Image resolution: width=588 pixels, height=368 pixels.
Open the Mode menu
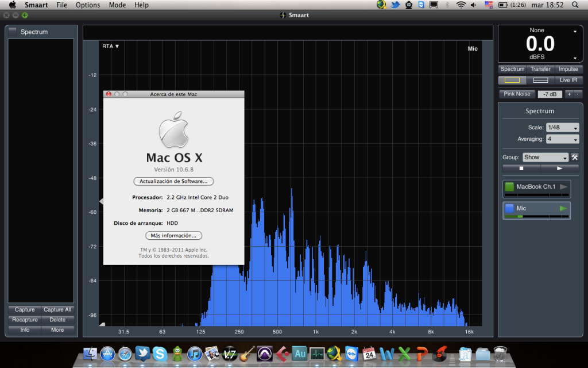(117, 5)
